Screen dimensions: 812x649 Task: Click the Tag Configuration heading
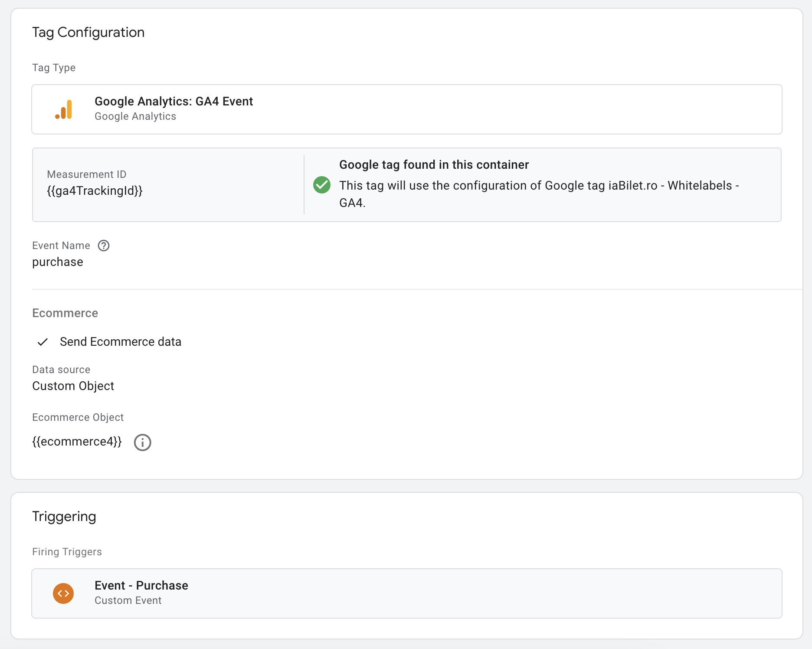point(88,33)
